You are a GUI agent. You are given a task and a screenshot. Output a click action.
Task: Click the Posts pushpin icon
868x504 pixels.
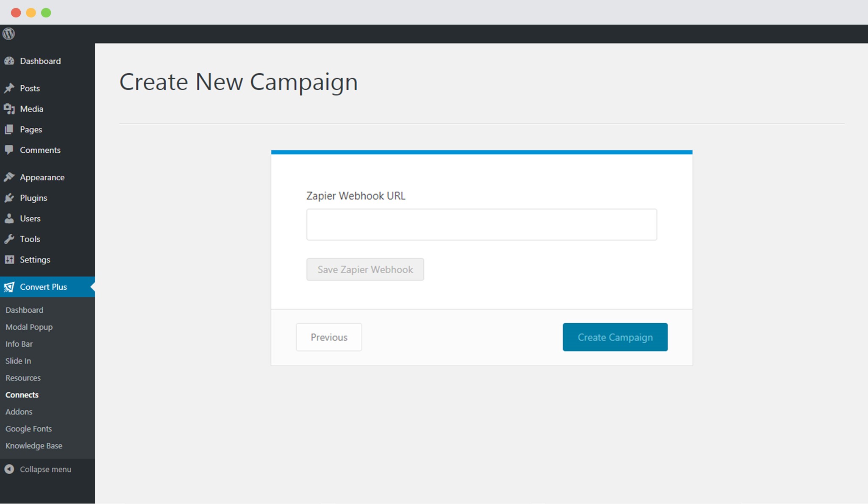click(9, 88)
